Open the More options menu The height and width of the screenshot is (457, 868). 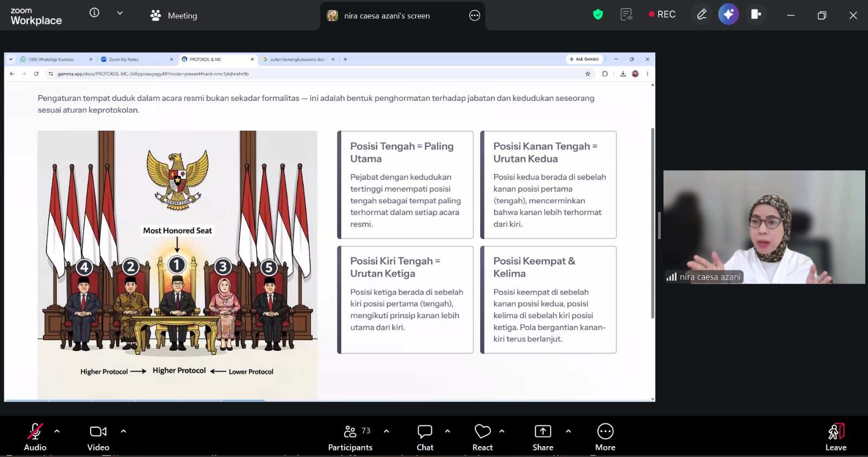click(x=605, y=437)
